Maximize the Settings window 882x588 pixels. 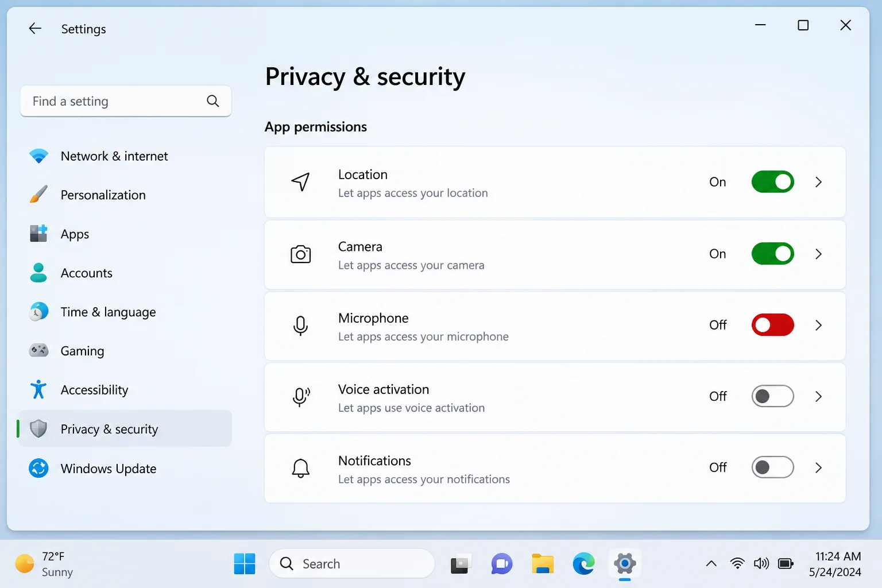point(803,25)
